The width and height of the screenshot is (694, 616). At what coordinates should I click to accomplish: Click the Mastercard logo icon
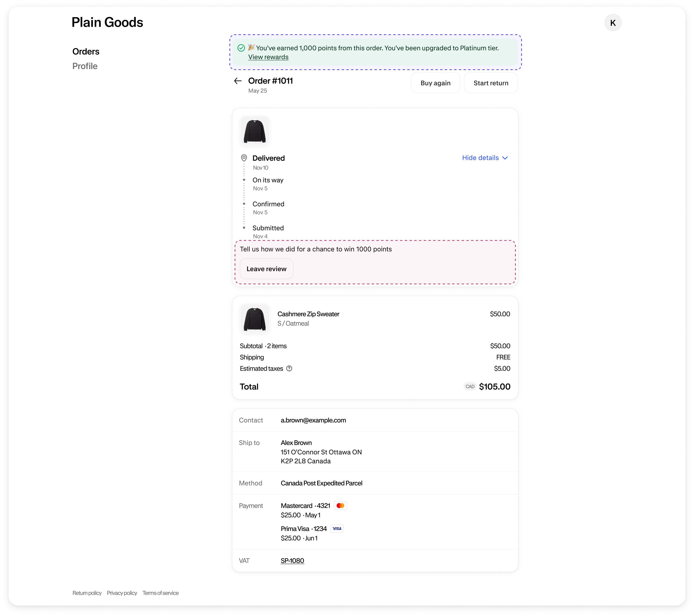tap(340, 506)
